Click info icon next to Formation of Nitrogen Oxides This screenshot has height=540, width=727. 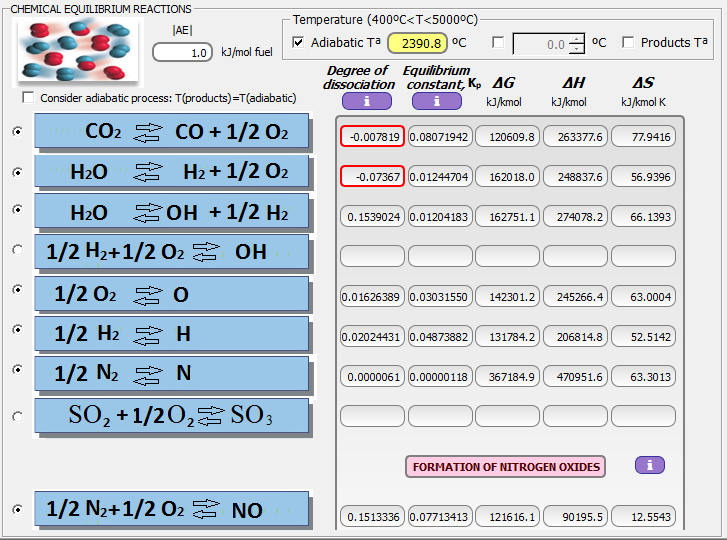[x=649, y=465]
